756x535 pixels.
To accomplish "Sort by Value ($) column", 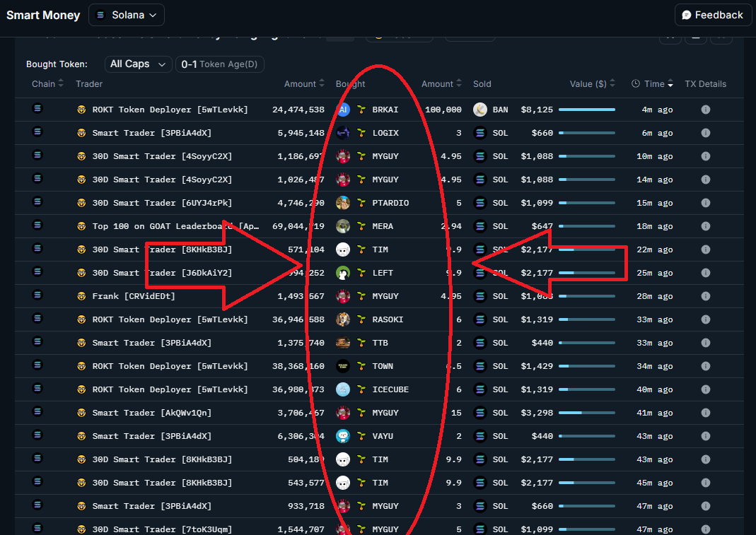I will 593,84.
